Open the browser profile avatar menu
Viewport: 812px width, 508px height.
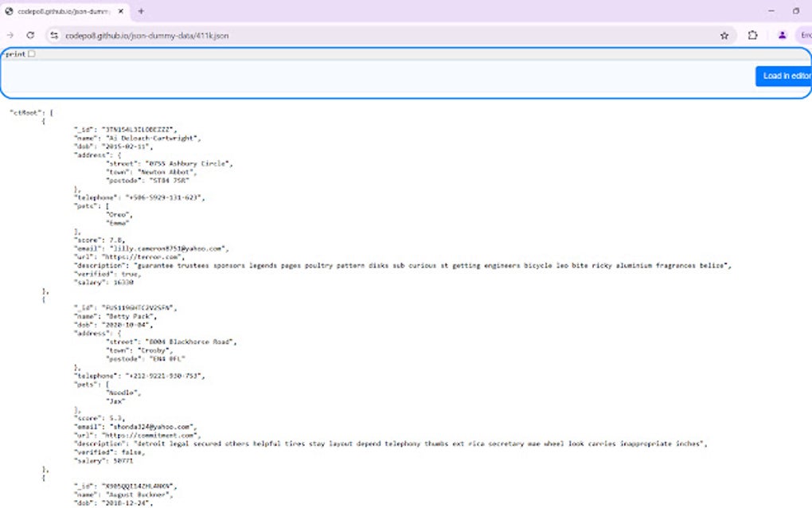click(x=781, y=36)
